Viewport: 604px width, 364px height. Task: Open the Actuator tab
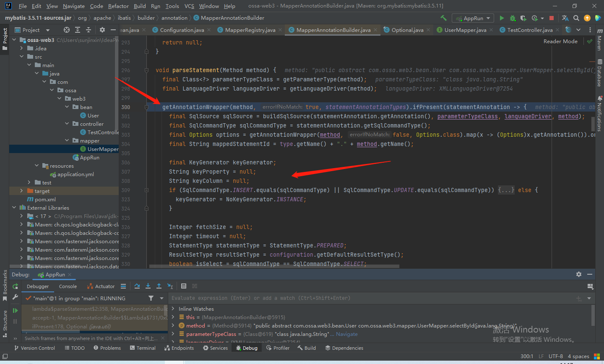pyautogui.click(x=101, y=286)
